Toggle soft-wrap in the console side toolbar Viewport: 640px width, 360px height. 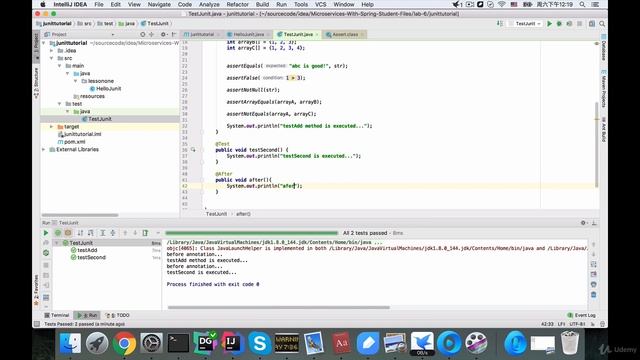tap(593, 264)
